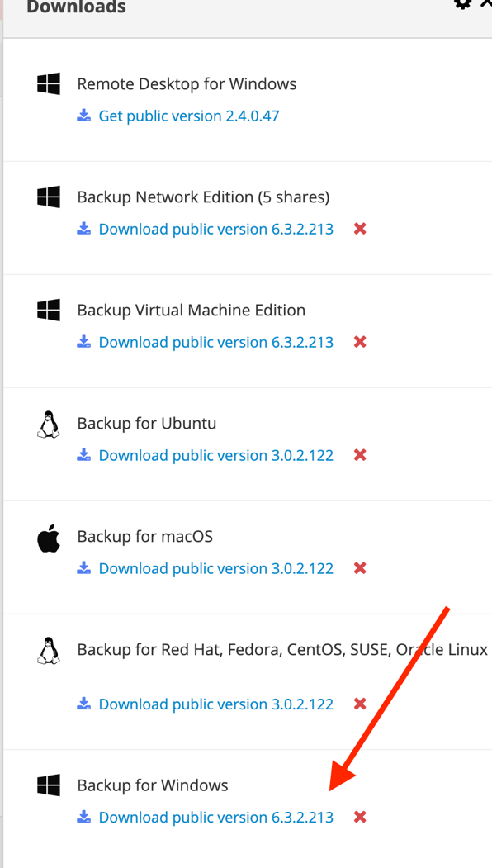
Task: Remove Backup Network Edition with red X
Action: pyautogui.click(x=360, y=229)
